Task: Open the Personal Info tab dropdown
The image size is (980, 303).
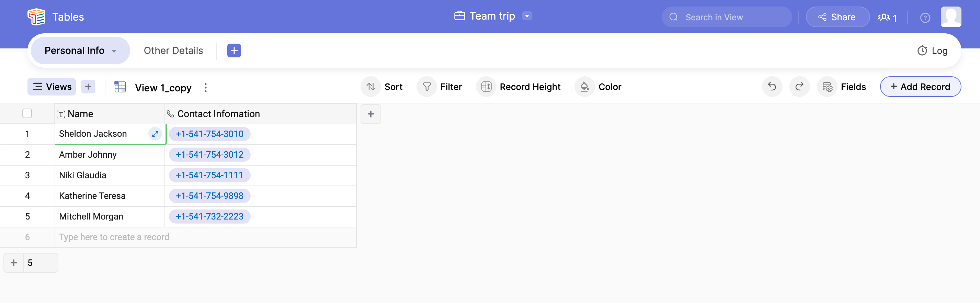Action: (x=114, y=51)
